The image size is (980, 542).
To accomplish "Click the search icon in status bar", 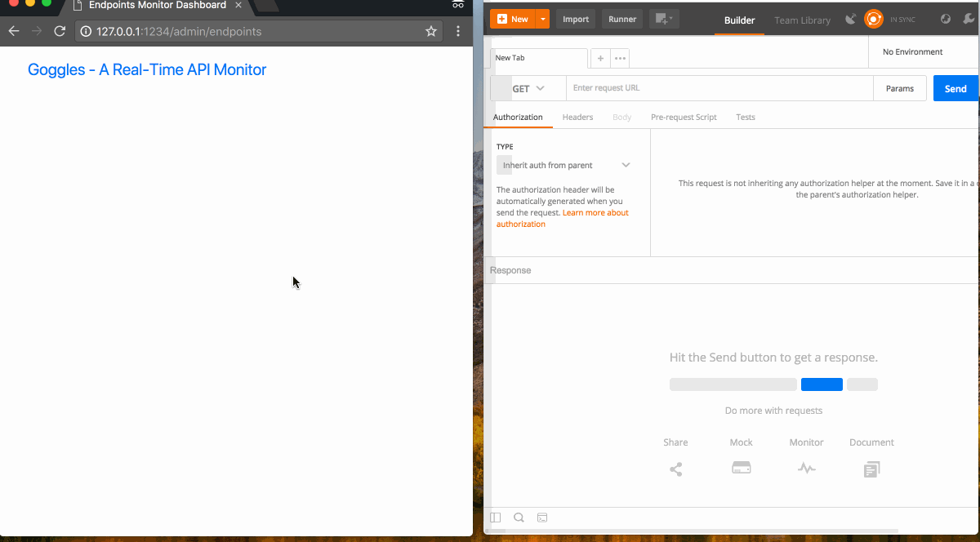I will click(519, 518).
